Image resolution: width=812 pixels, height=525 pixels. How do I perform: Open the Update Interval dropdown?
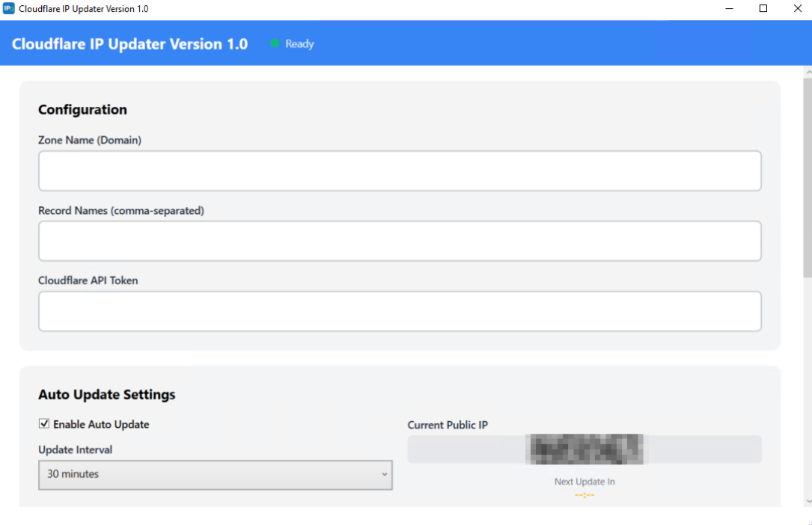[x=216, y=475]
